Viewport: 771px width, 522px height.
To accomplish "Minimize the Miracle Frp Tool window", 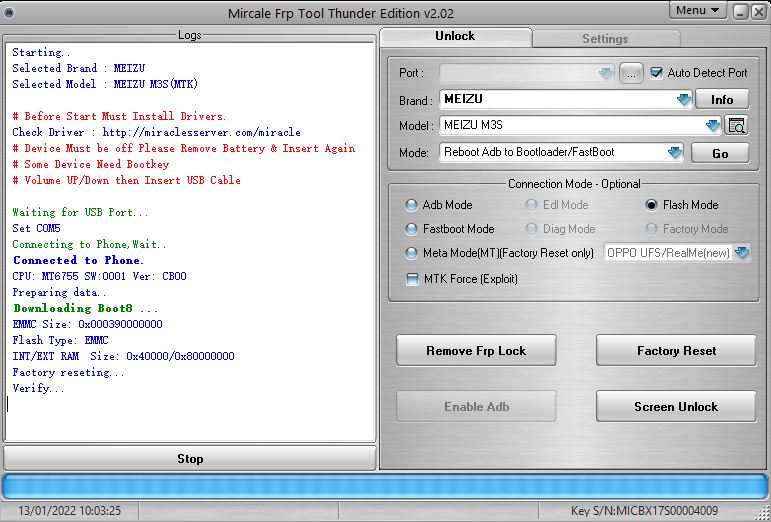I will 741,11.
